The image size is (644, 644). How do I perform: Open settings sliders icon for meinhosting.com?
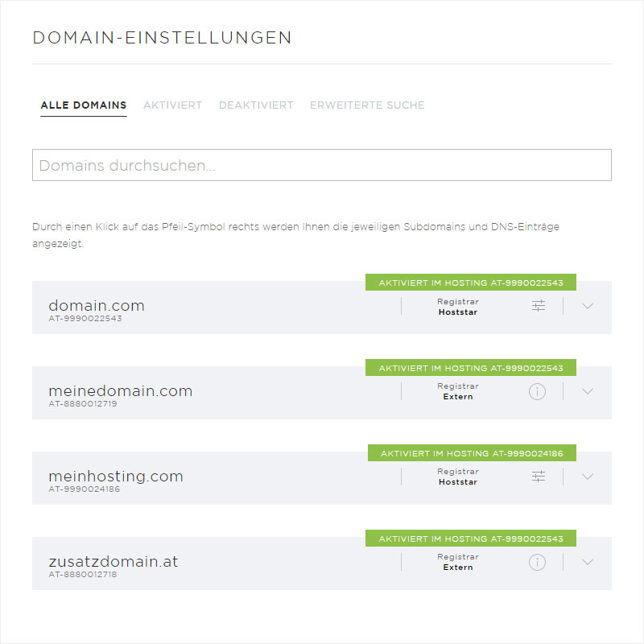(x=538, y=477)
